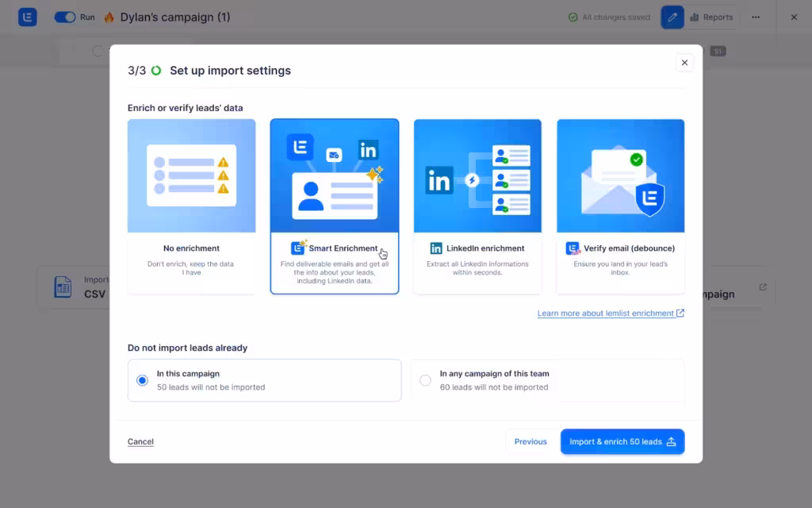Close the import settings dialog

pos(684,63)
